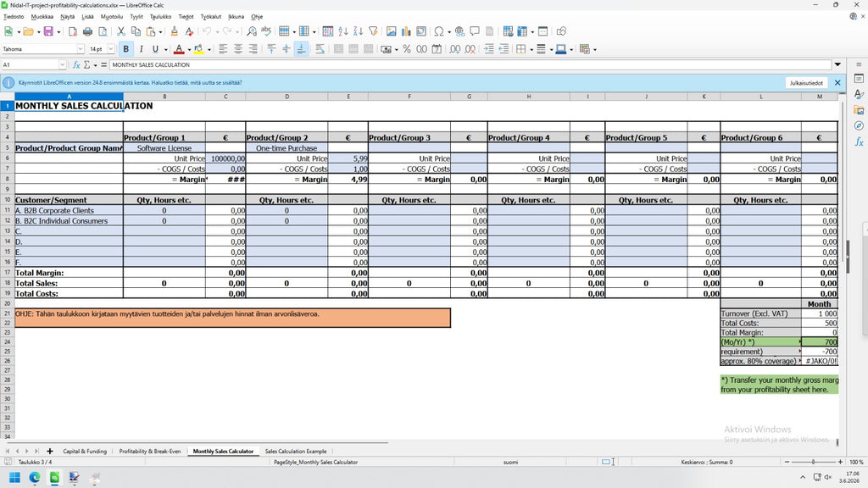Copy the selected cells
The height and width of the screenshot is (488, 868).
point(136,31)
